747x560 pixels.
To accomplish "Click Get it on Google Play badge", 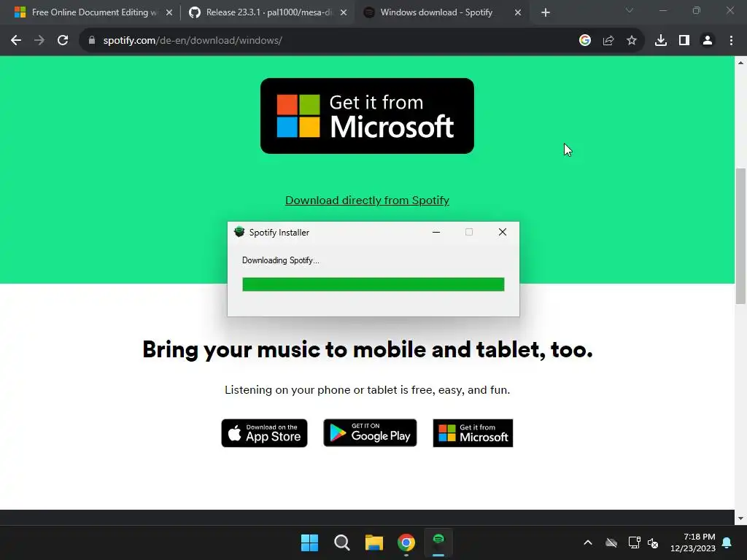I will [x=370, y=433].
